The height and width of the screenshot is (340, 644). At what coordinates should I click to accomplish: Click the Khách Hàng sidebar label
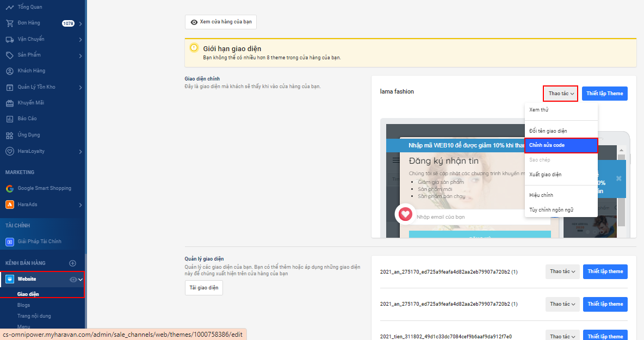(31, 71)
